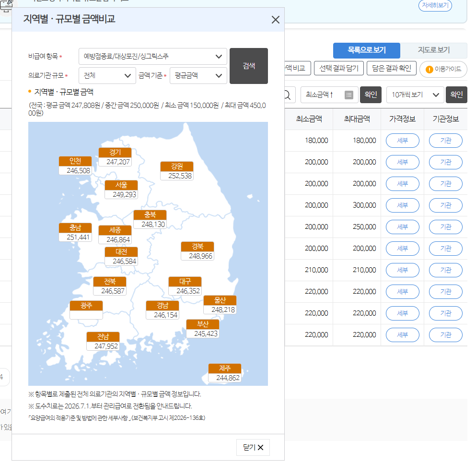Select 전남 region marker on map
The height and width of the screenshot is (464, 476).
click(x=103, y=341)
